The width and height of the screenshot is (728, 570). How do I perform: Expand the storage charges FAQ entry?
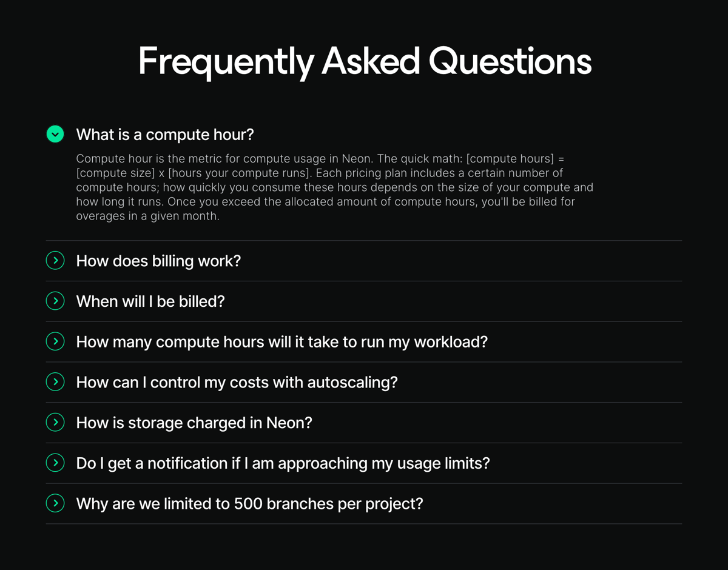click(193, 422)
